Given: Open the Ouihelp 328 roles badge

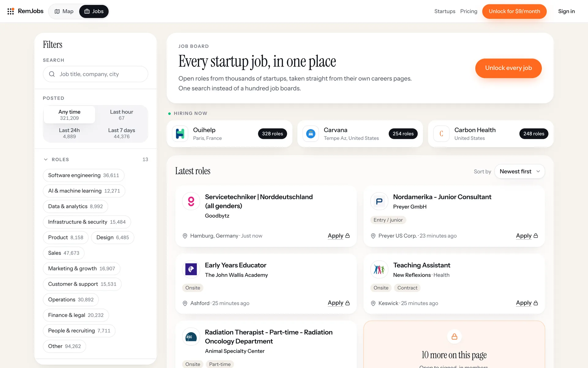Looking at the screenshot, I should tap(273, 134).
